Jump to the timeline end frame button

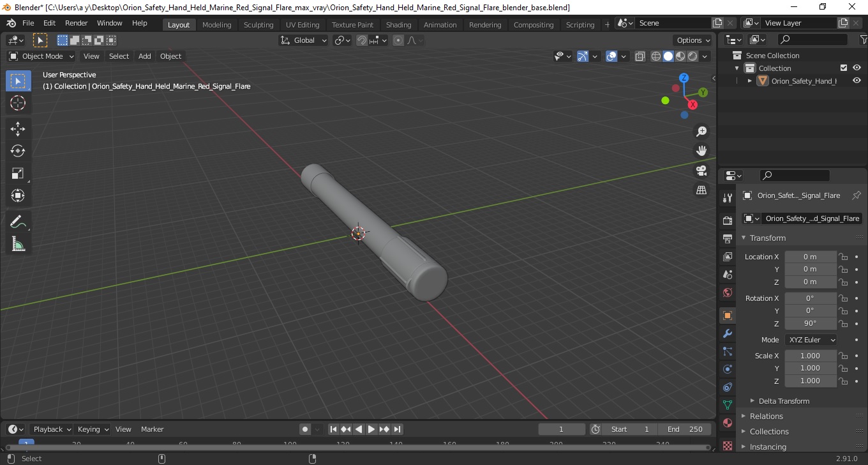397,429
